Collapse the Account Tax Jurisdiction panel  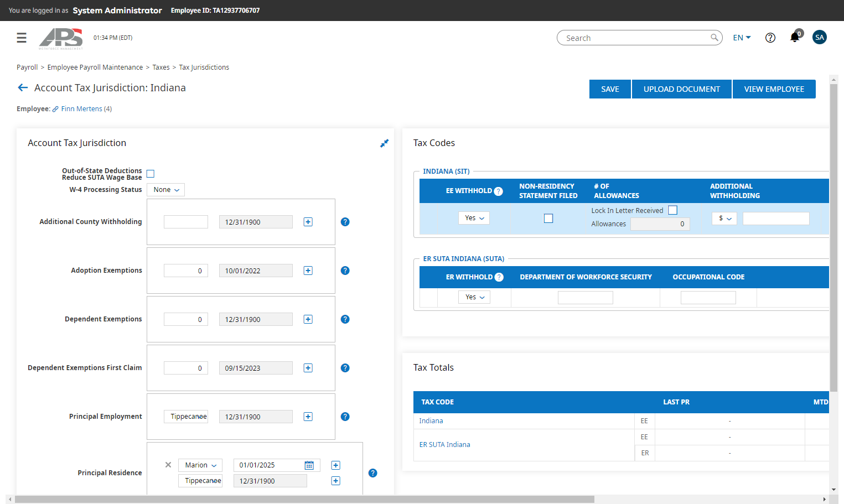[x=384, y=143]
